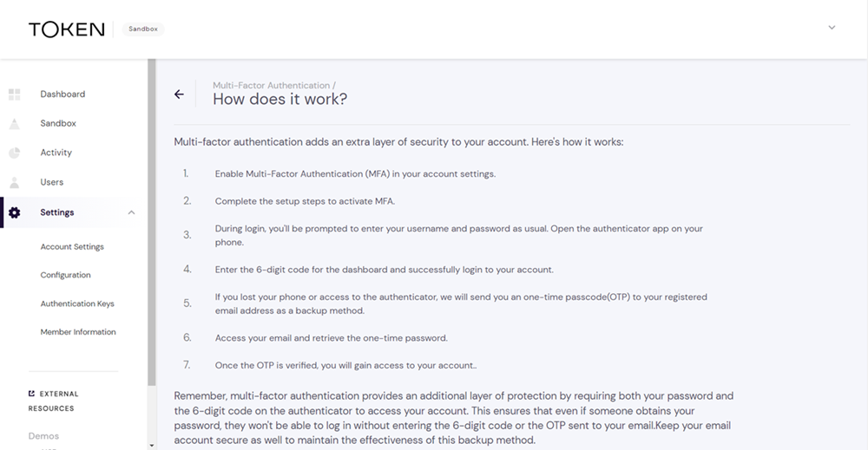Screen dimensions: 868x450
Task: Open Member Information page
Action: [x=78, y=332]
